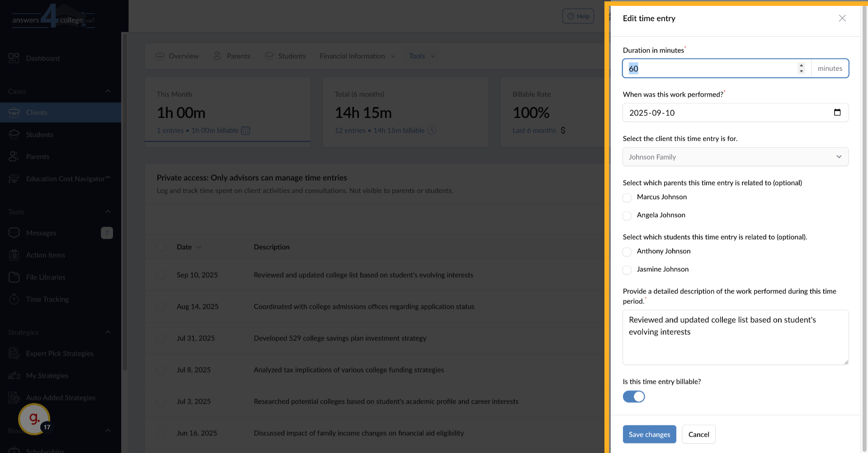Open Messages from the sidebar icon
This screenshot has height=453, width=868.
(14, 233)
